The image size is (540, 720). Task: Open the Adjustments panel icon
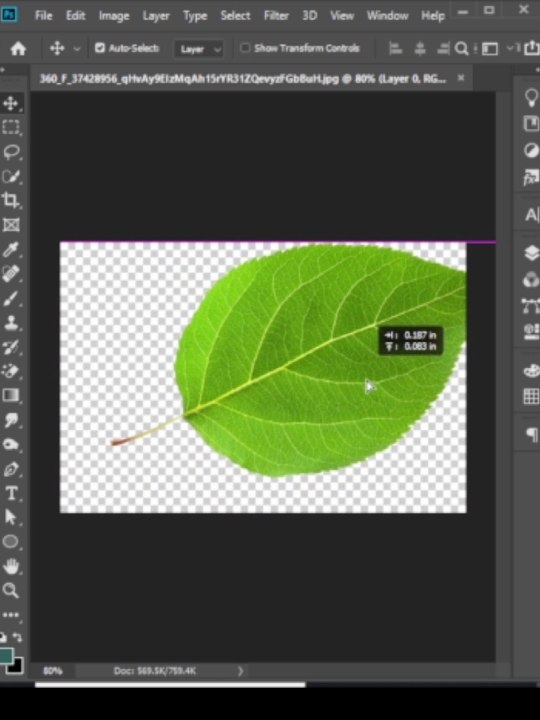point(531,151)
